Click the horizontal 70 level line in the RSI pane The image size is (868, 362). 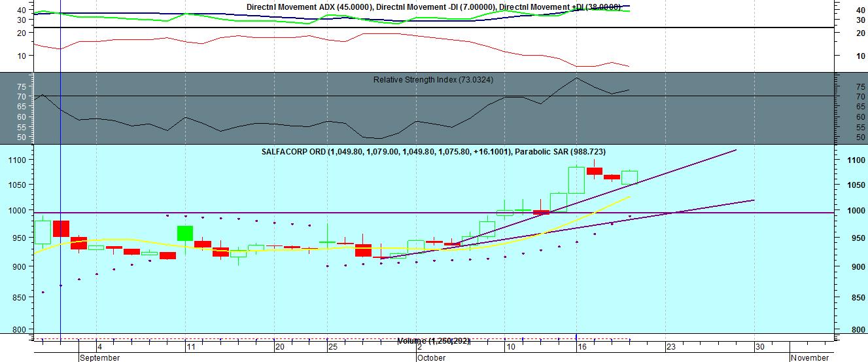(x=434, y=96)
